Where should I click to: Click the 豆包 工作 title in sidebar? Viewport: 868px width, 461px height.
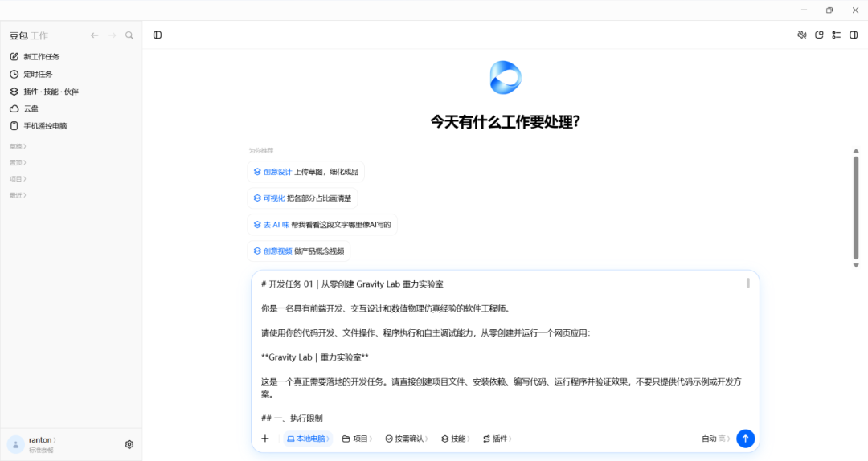(29, 35)
